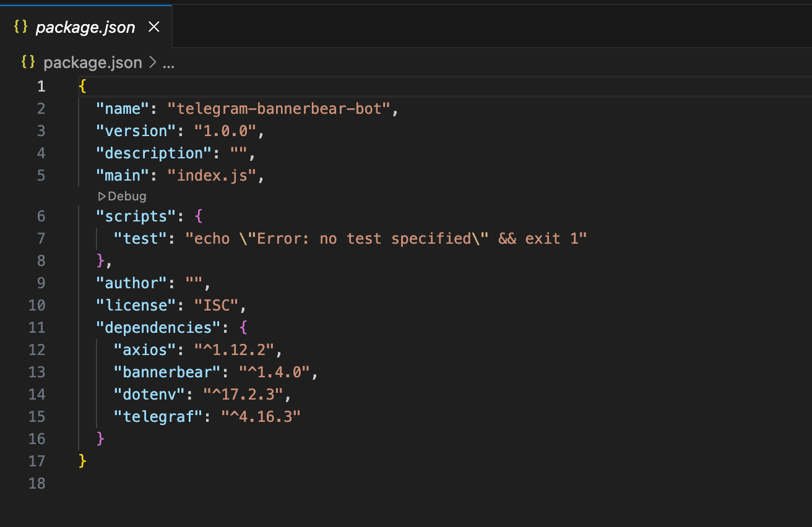Click the play triangle beside Debug
This screenshot has width=812, height=527.
tap(102, 197)
